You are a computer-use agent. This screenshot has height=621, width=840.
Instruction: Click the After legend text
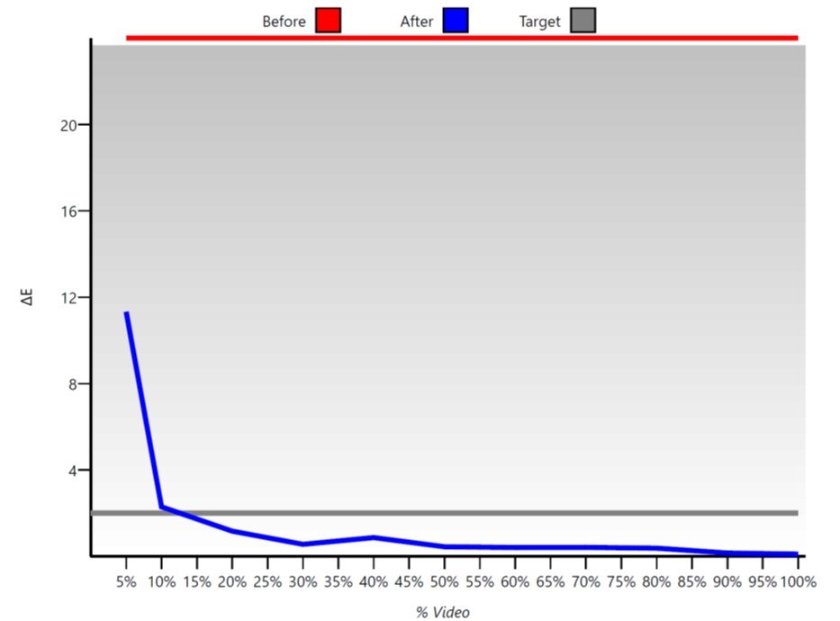pyautogui.click(x=415, y=20)
